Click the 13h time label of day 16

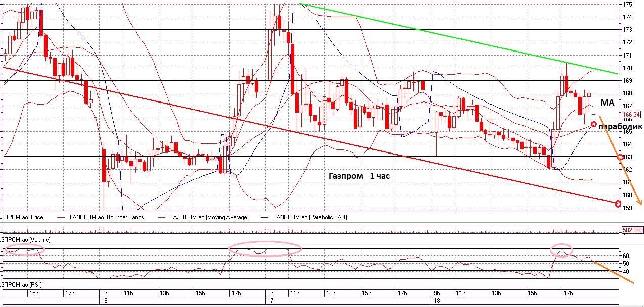[164, 293]
